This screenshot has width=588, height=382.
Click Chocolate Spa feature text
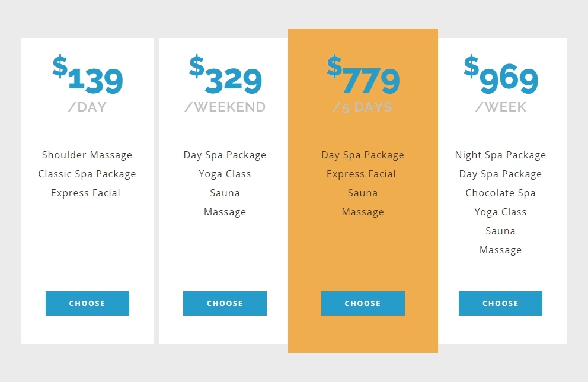pyautogui.click(x=501, y=193)
